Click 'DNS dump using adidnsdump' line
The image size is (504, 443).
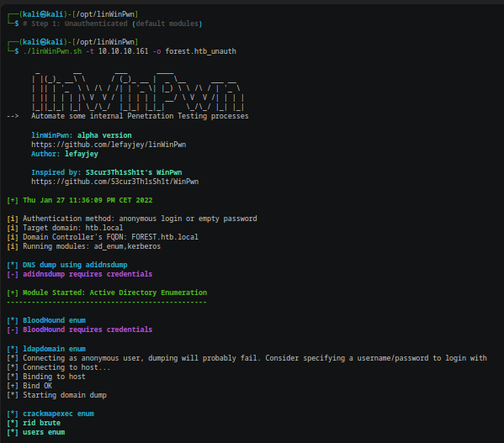75,265
